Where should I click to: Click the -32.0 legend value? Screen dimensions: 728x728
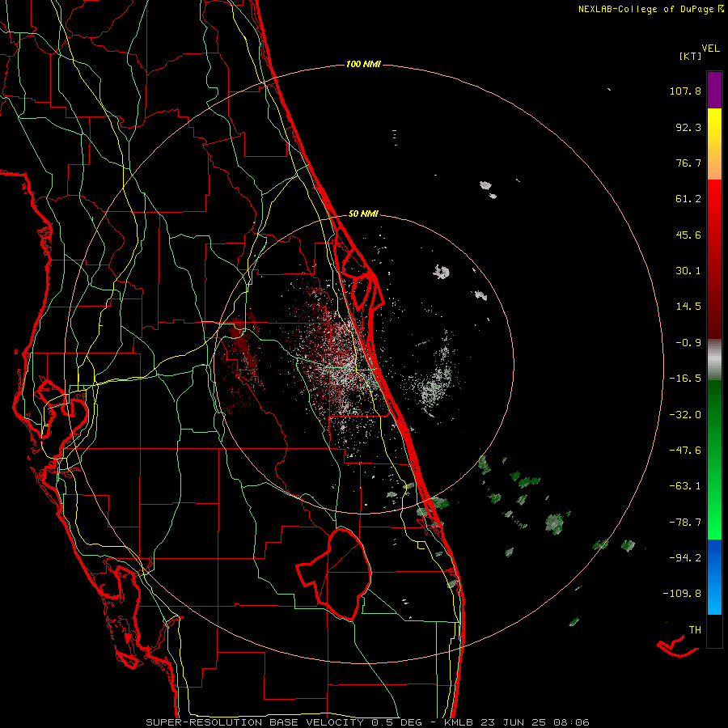685,415
